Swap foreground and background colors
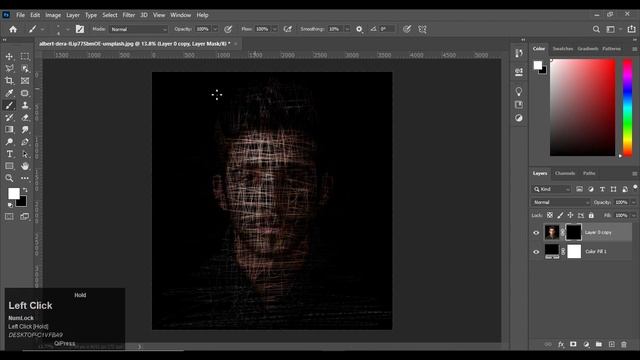The height and width of the screenshot is (360, 640). (x=25, y=190)
